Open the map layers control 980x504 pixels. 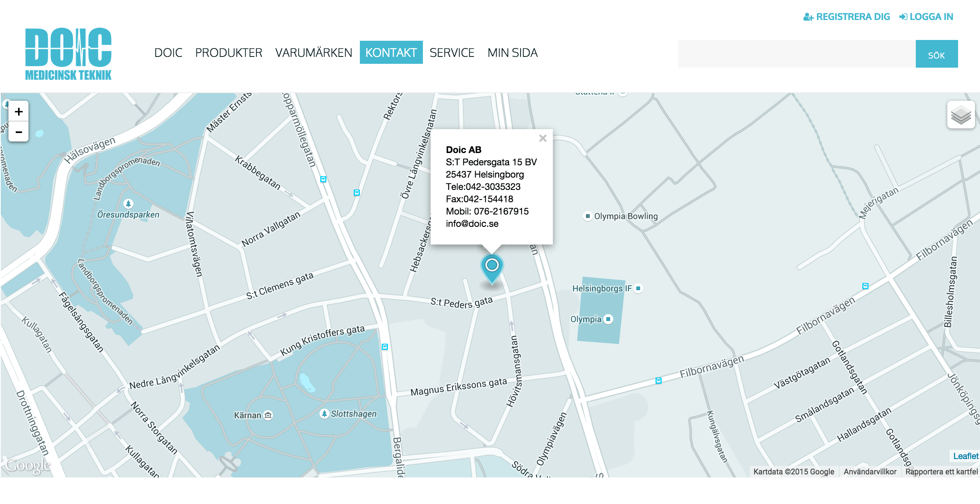[x=960, y=115]
